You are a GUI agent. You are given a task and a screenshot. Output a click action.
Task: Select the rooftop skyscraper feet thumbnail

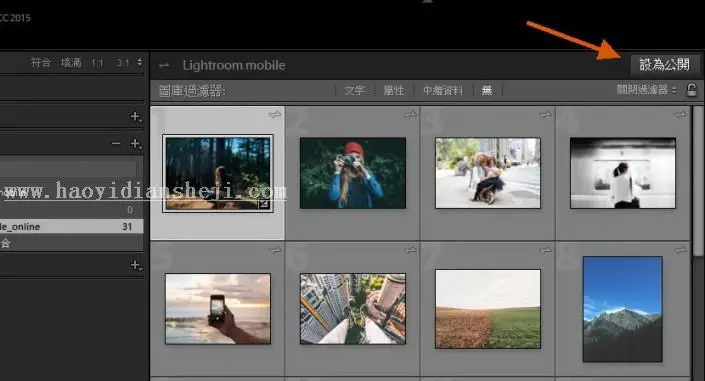[353, 309]
